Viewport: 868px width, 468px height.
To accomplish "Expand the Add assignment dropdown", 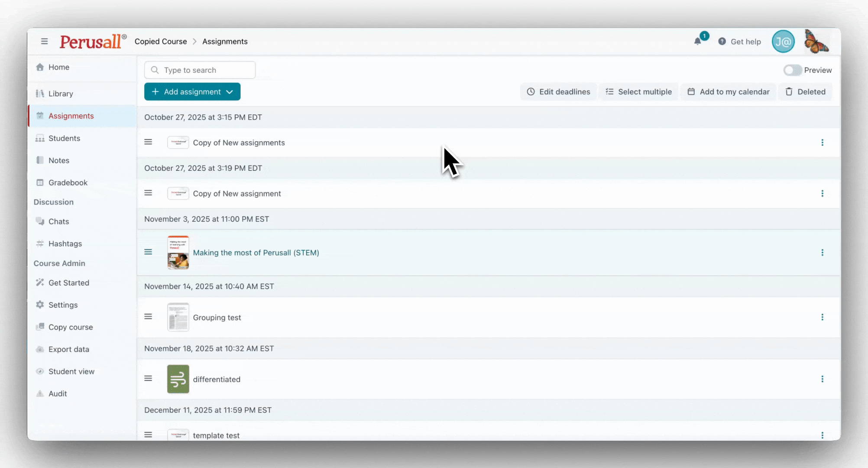I will click(192, 92).
